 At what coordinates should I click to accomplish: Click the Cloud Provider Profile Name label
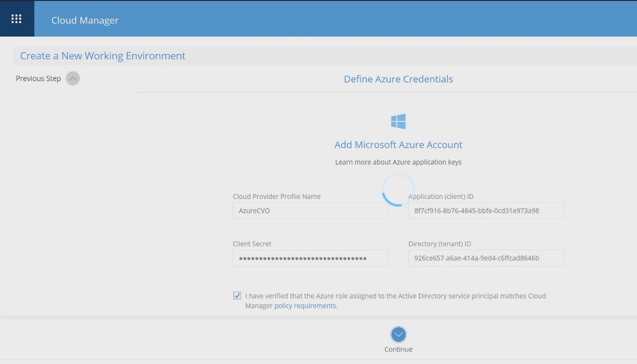click(x=277, y=196)
